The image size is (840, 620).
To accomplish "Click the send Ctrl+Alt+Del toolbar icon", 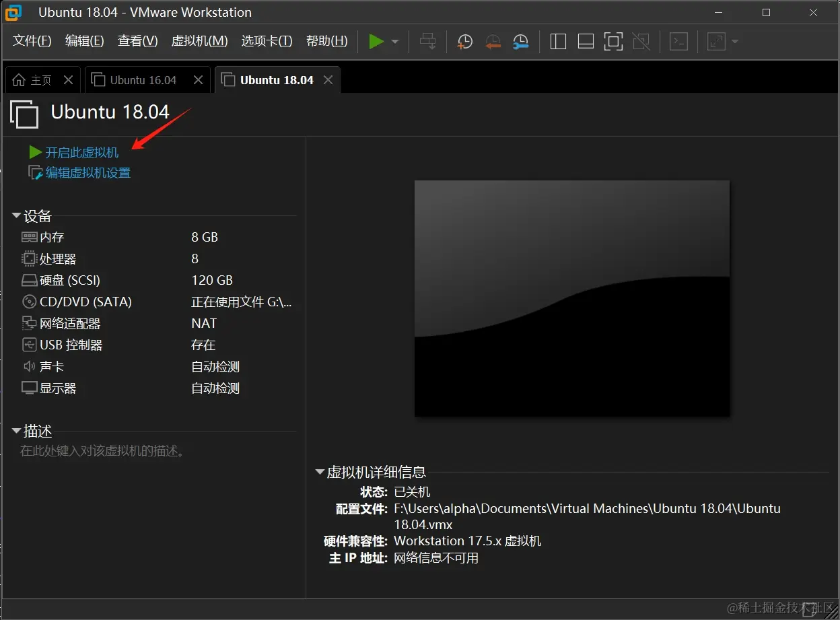I will pyautogui.click(x=428, y=42).
